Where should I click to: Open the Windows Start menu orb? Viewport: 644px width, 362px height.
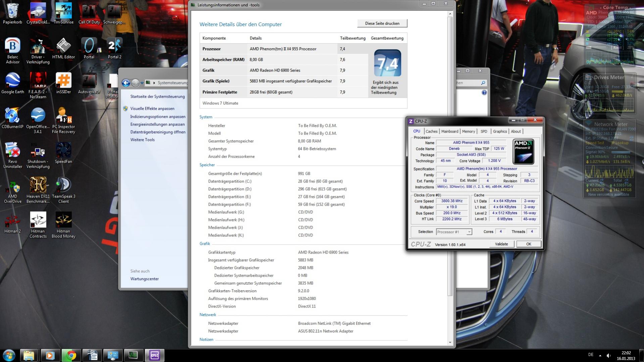click(x=9, y=355)
